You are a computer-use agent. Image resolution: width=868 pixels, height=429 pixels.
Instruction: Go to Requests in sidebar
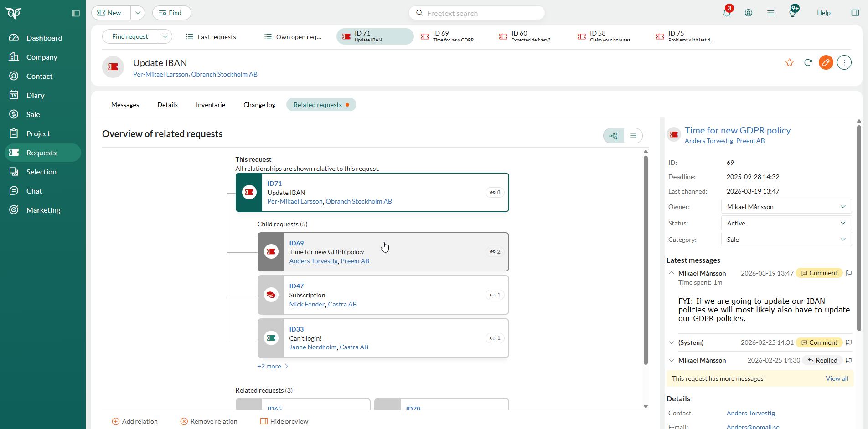41,153
